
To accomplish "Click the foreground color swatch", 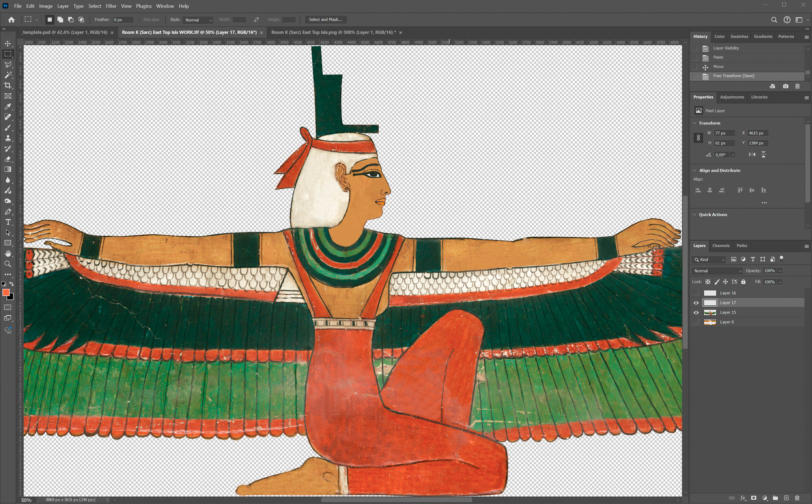I will click(x=6, y=292).
